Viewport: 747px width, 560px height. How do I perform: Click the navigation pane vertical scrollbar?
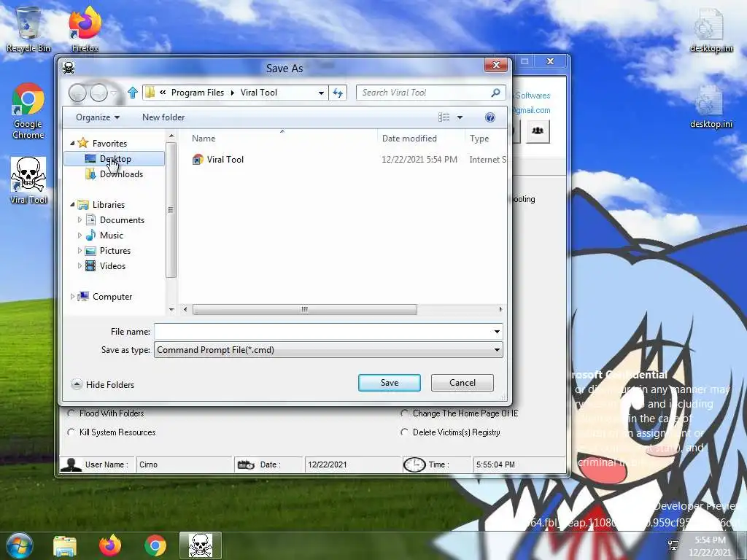(171, 210)
